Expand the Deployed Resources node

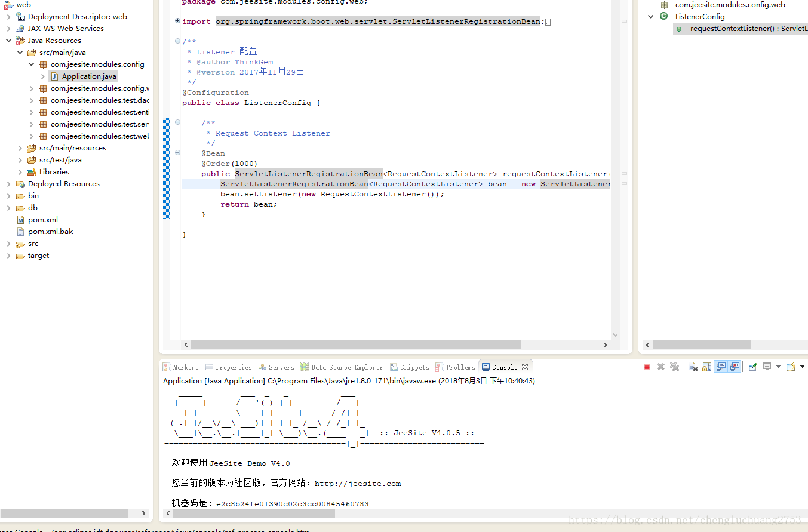pyautogui.click(x=8, y=183)
